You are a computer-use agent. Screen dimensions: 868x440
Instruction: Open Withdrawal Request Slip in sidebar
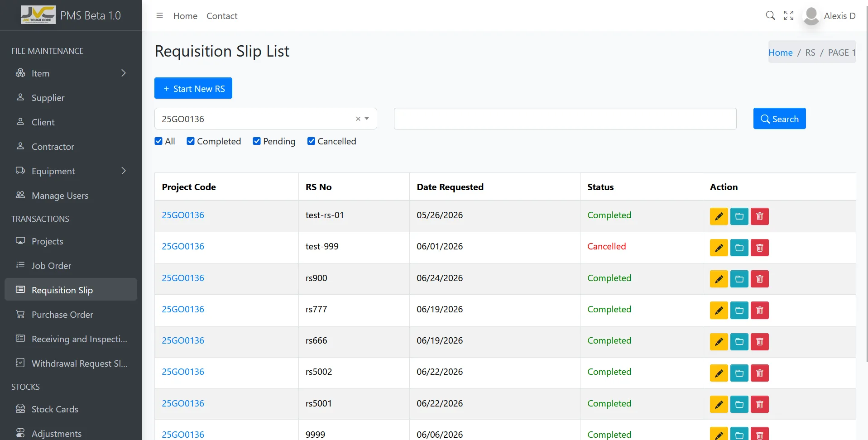tap(71, 363)
